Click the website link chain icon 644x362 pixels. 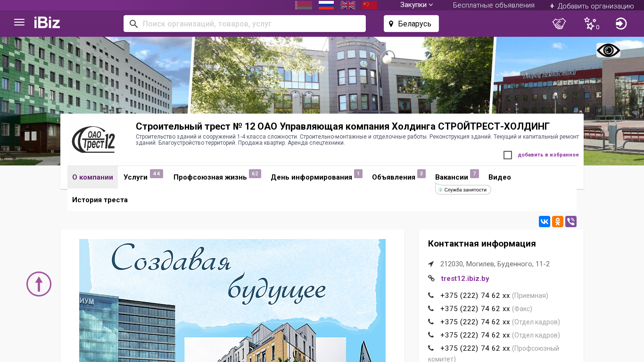[431, 278]
